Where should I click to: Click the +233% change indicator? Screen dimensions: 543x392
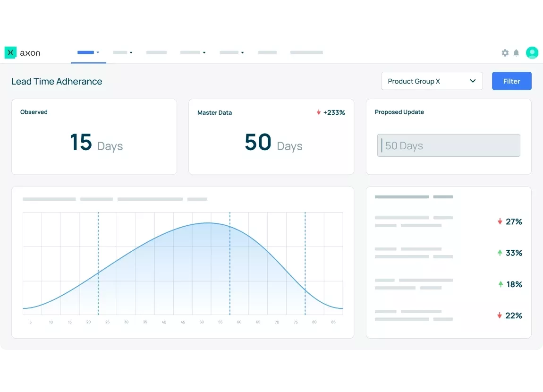[334, 112]
